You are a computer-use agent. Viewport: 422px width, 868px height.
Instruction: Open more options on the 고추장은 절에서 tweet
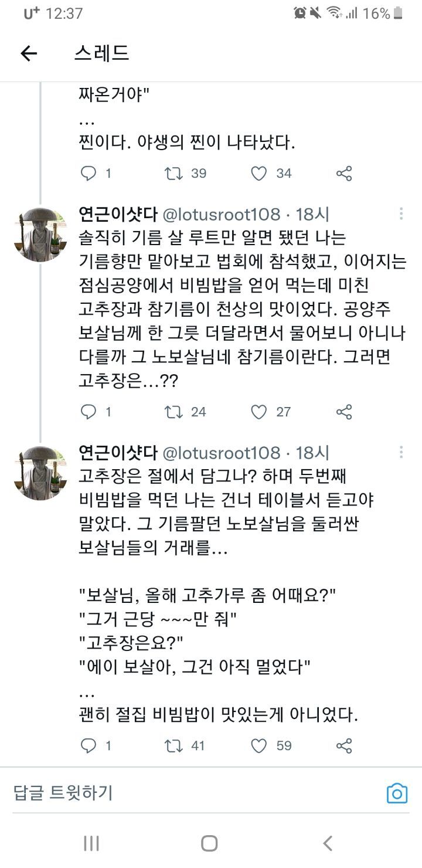tap(401, 452)
